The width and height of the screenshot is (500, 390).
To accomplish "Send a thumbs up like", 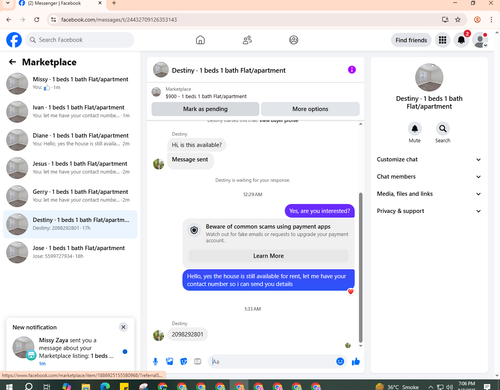I will [356, 362].
